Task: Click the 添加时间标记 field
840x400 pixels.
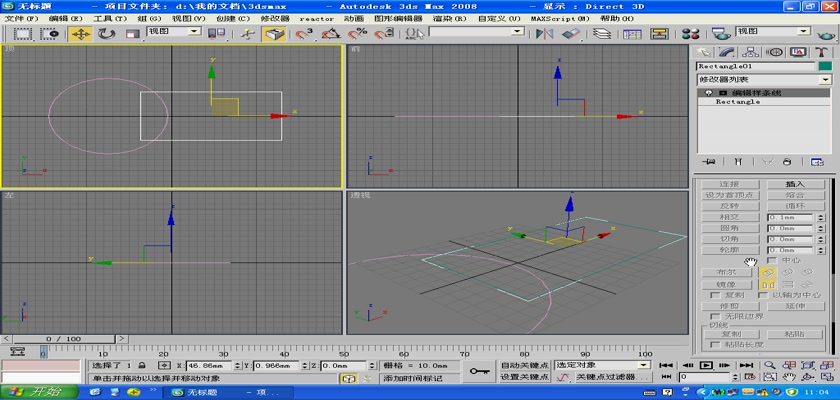Action: pos(419,379)
